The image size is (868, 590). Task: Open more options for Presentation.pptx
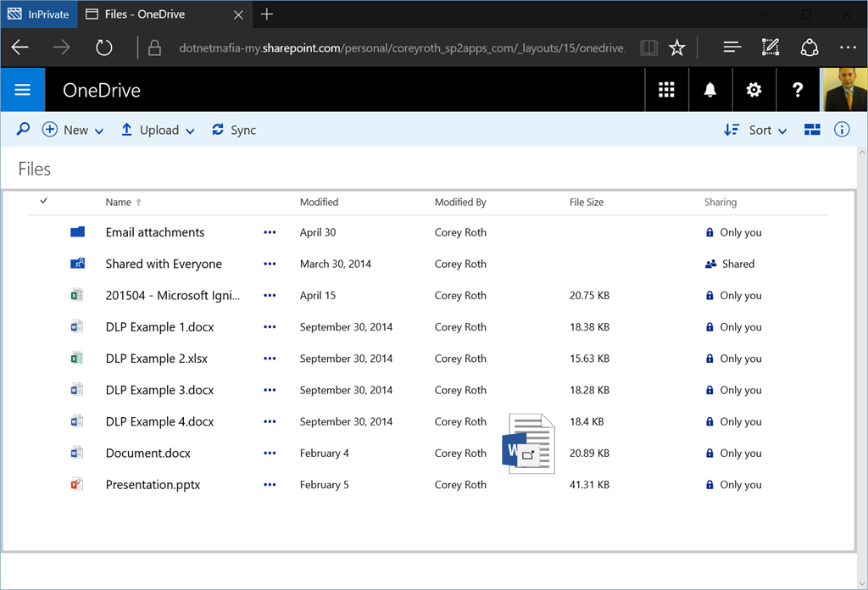pyautogui.click(x=270, y=485)
